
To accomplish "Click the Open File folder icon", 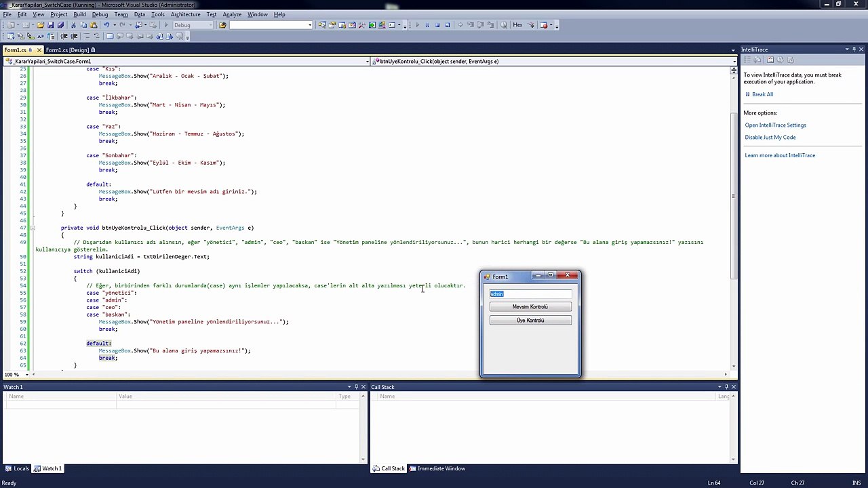I will click(x=40, y=25).
